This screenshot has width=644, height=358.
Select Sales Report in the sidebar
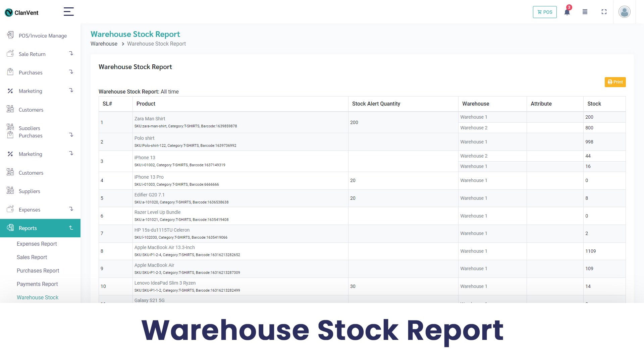(32, 257)
